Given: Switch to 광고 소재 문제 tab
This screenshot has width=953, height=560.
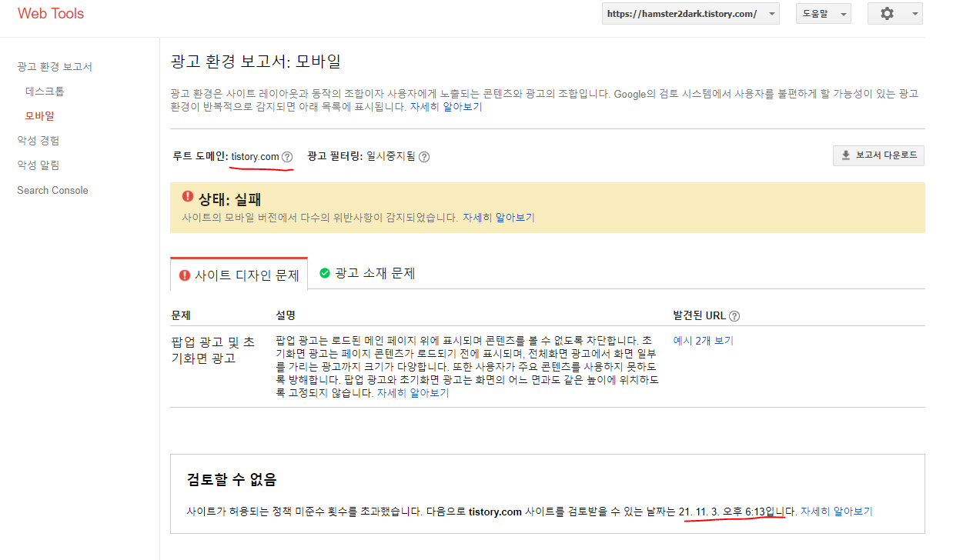Looking at the screenshot, I should (367, 273).
